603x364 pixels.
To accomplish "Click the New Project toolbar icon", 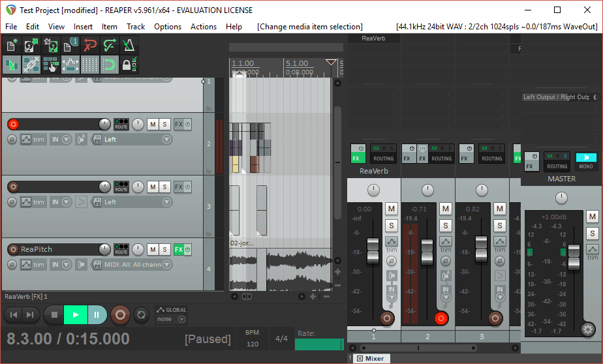I will [12, 46].
